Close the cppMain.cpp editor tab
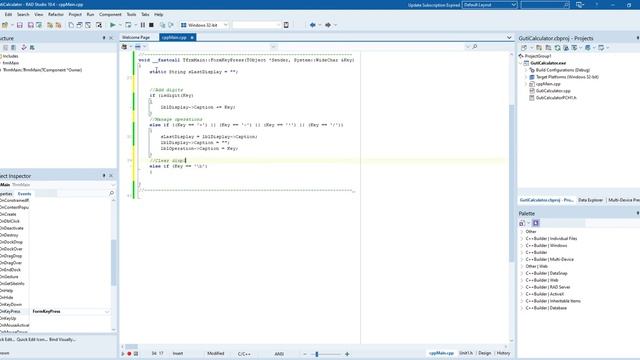The height and width of the screenshot is (360, 640). (192, 38)
